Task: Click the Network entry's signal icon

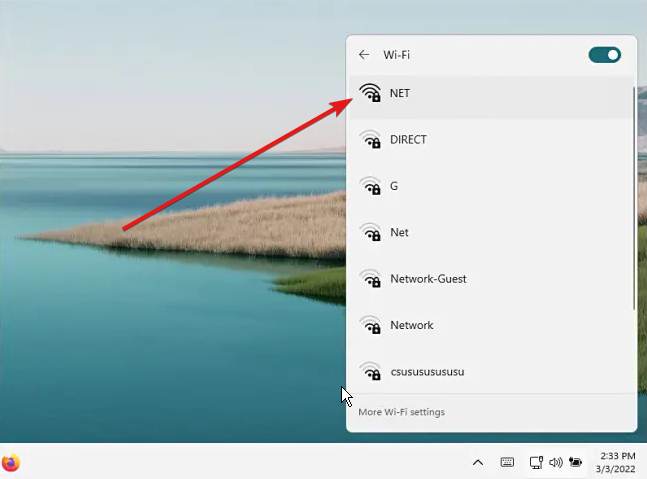Action: coord(370,325)
